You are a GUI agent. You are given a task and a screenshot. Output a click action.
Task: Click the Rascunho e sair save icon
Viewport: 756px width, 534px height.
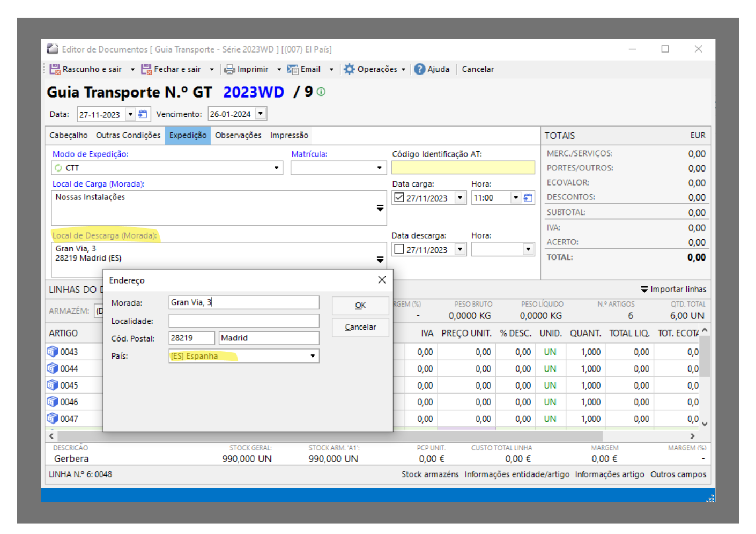click(x=55, y=69)
